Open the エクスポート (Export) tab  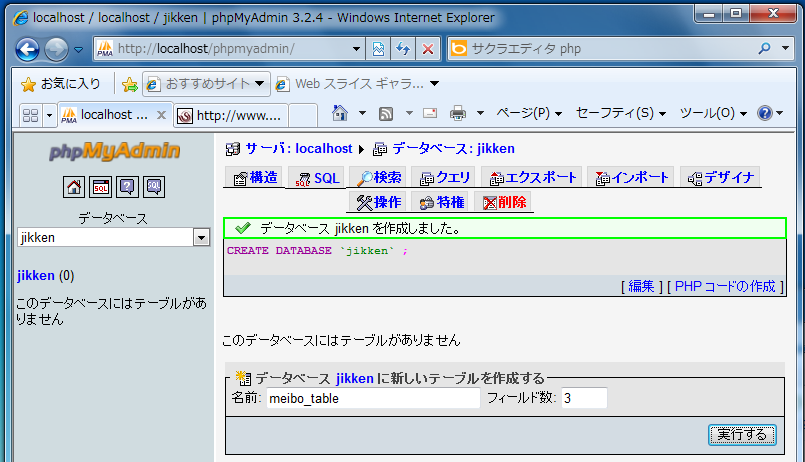(x=533, y=178)
